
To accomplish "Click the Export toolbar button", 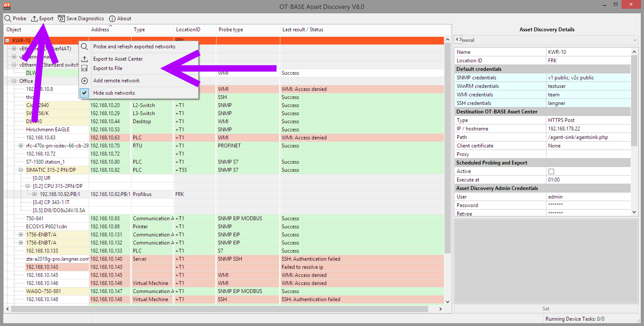I will (42, 19).
